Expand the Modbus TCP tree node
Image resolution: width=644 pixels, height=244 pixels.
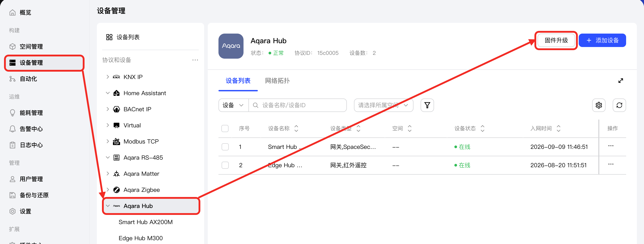point(108,141)
